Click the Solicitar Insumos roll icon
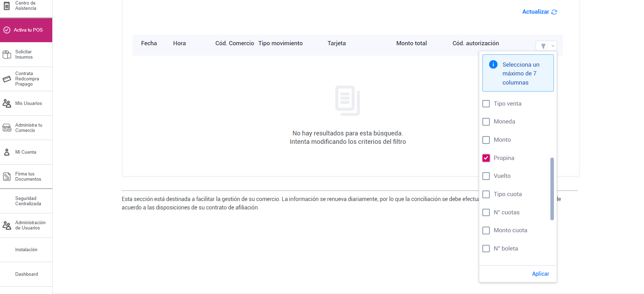This screenshot has width=644, height=294. pos(7,54)
